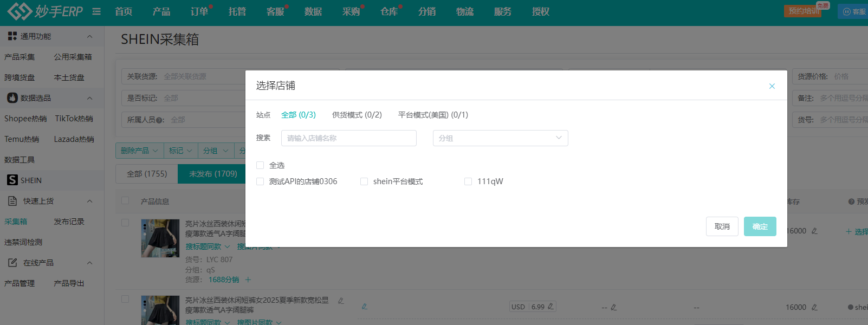Click the 确定 button in dialog
The height and width of the screenshot is (325, 868).
tap(760, 226)
